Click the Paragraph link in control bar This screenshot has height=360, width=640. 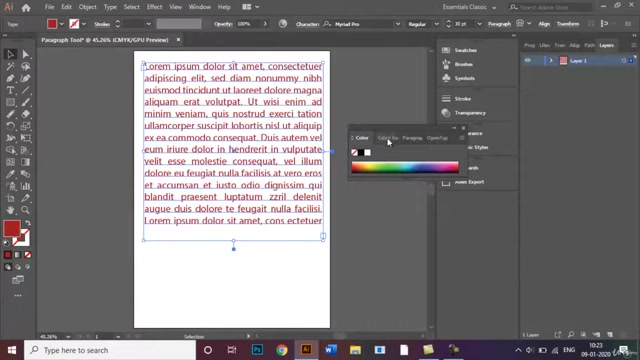(x=499, y=24)
